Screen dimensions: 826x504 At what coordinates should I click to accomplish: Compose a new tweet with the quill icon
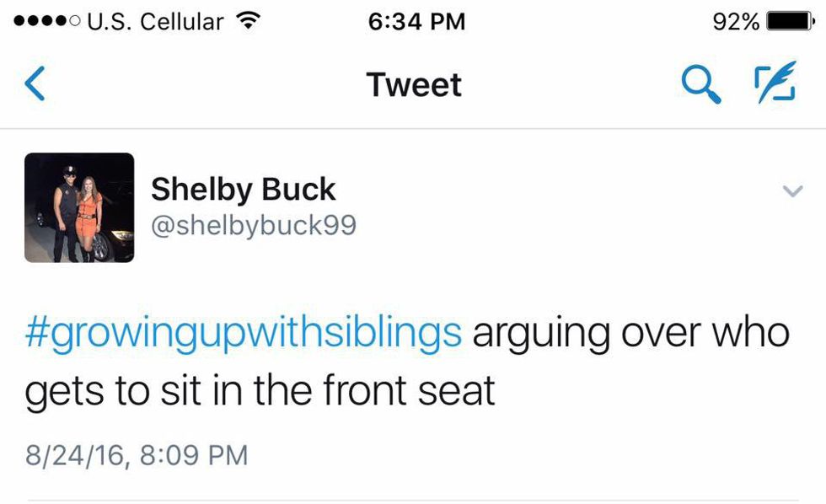pyautogui.click(x=773, y=84)
